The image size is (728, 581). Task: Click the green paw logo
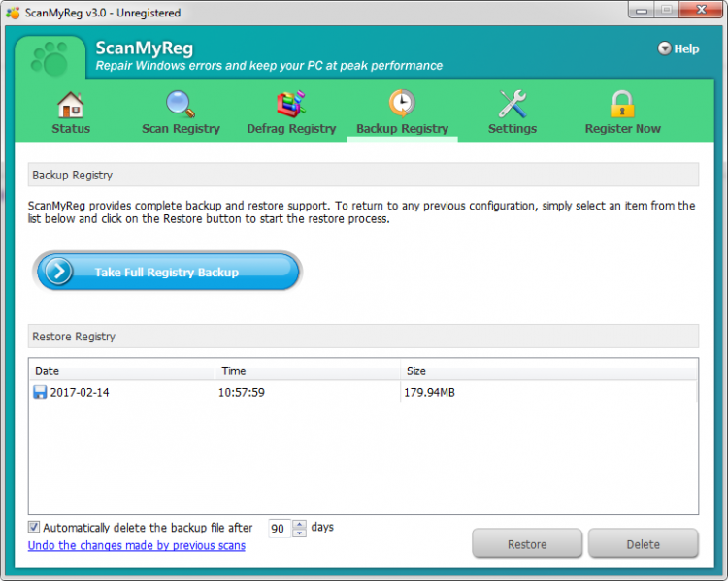(x=50, y=59)
